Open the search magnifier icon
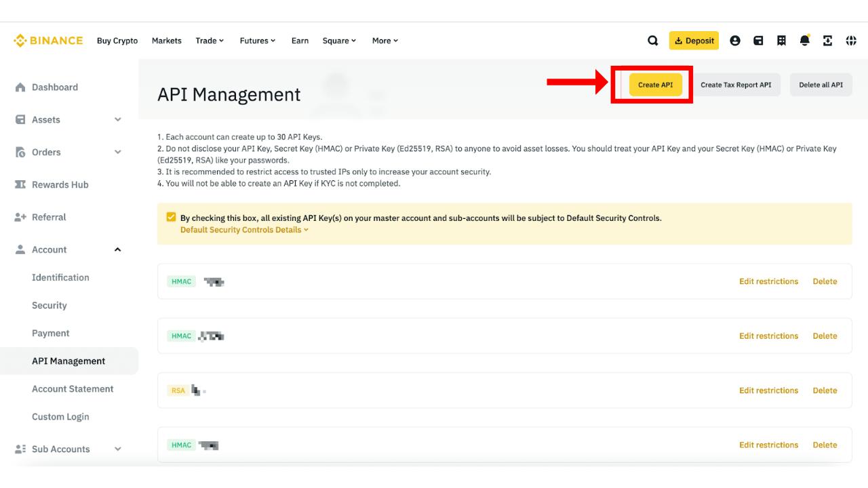The height and width of the screenshot is (488, 868). [653, 41]
